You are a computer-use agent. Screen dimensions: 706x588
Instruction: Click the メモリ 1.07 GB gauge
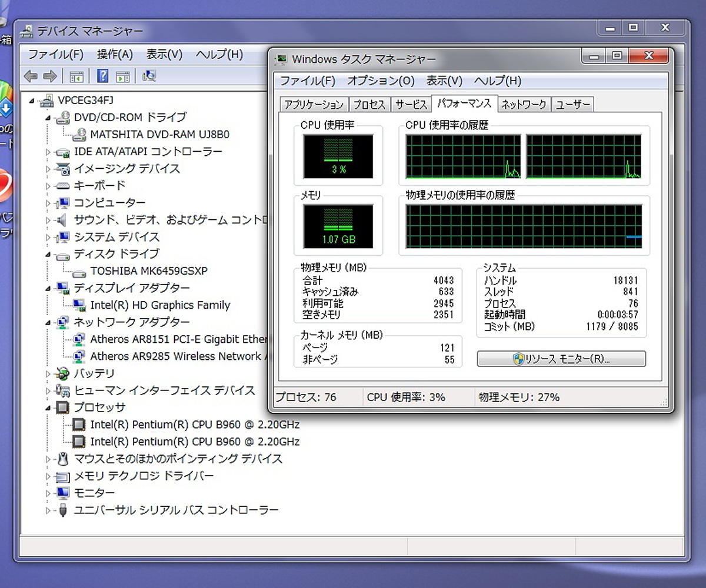point(338,226)
